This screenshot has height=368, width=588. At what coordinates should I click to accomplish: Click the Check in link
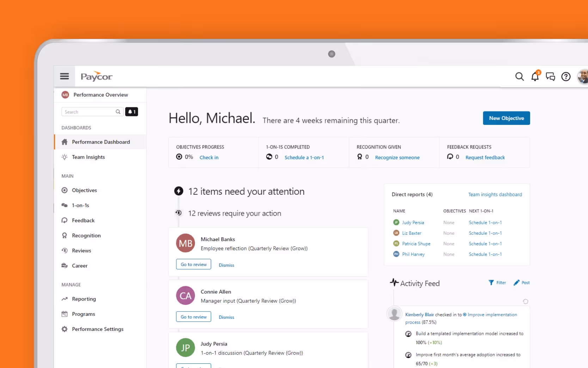[209, 157]
